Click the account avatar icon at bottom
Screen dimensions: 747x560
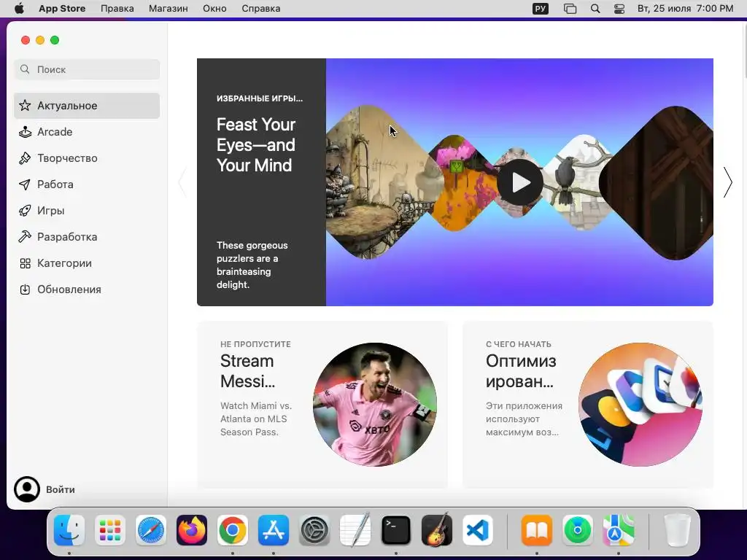click(x=27, y=489)
